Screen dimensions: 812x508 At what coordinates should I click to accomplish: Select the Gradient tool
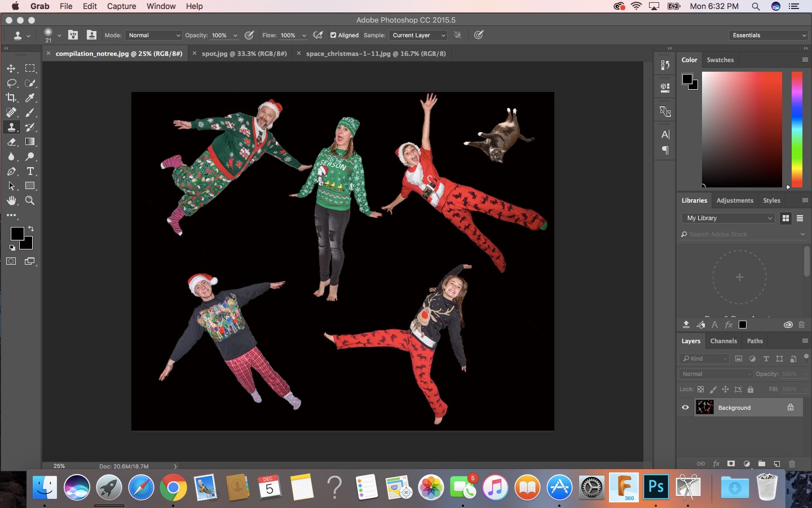coord(30,142)
